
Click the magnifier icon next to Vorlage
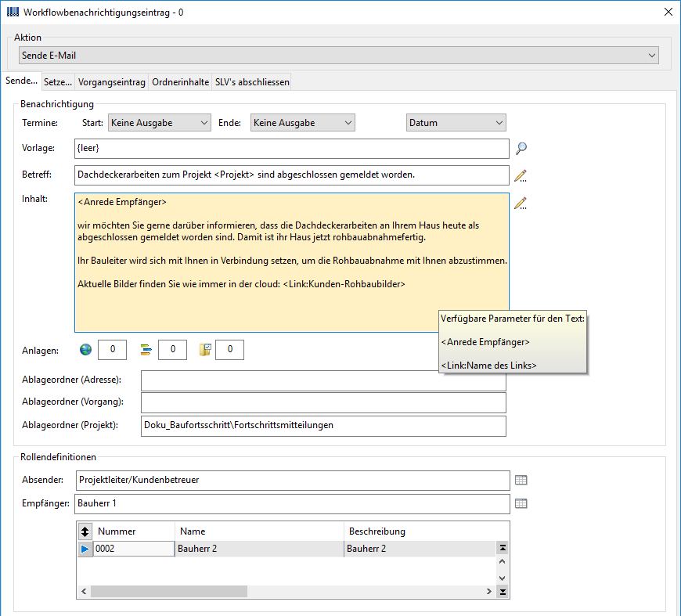(x=521, y=149)
